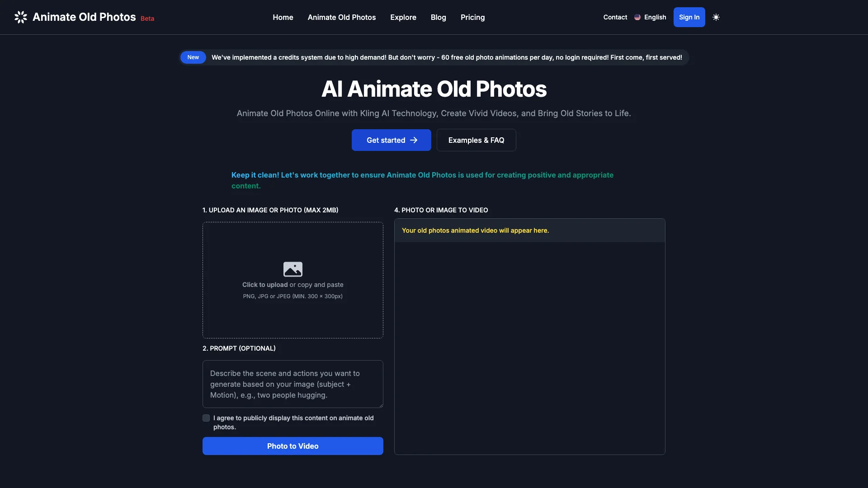Click the image upload icon
868x488 pixels.
292,269
